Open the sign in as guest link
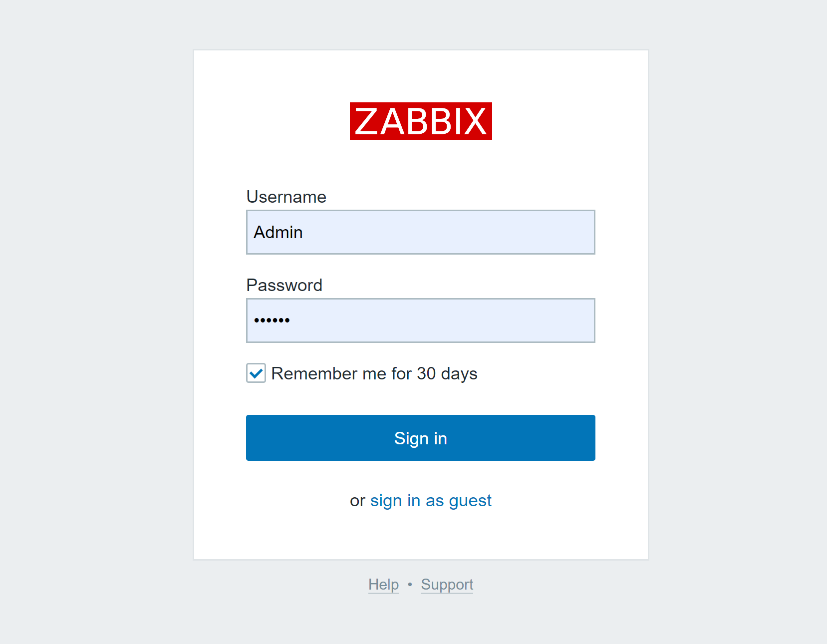The image size is (827, 644). pyautogui.click(x=431, y=500)
